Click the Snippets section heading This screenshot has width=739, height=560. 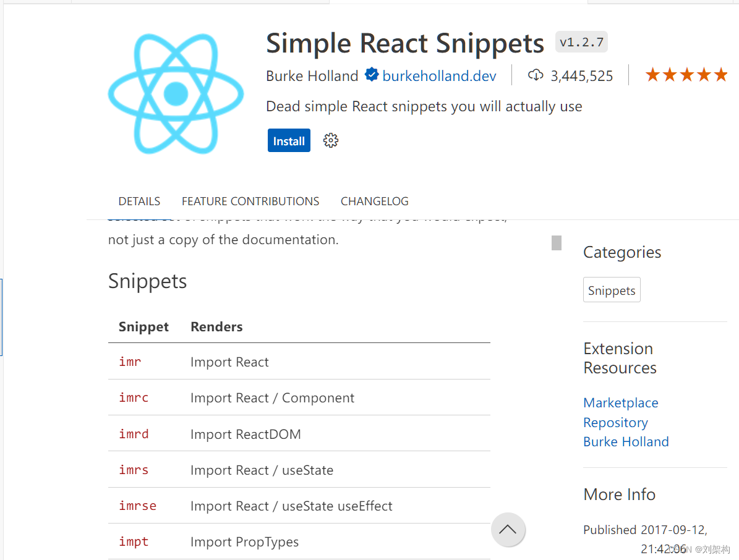[x=148, y=282]
